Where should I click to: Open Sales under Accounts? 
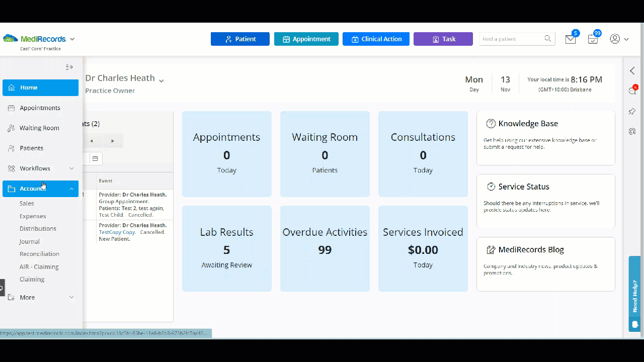[x=27, y=203]
